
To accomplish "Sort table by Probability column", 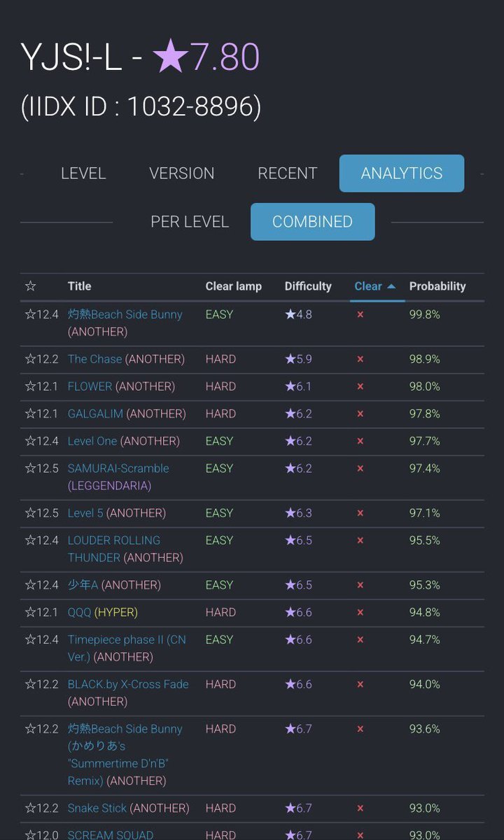I will [x=437, y=286].
